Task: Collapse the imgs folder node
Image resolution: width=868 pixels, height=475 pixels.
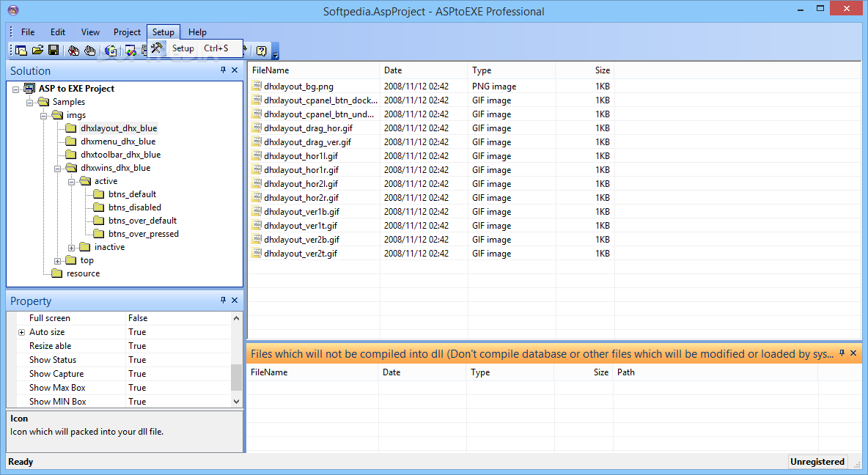Action: pyautogui.click(x=44, y=116)
